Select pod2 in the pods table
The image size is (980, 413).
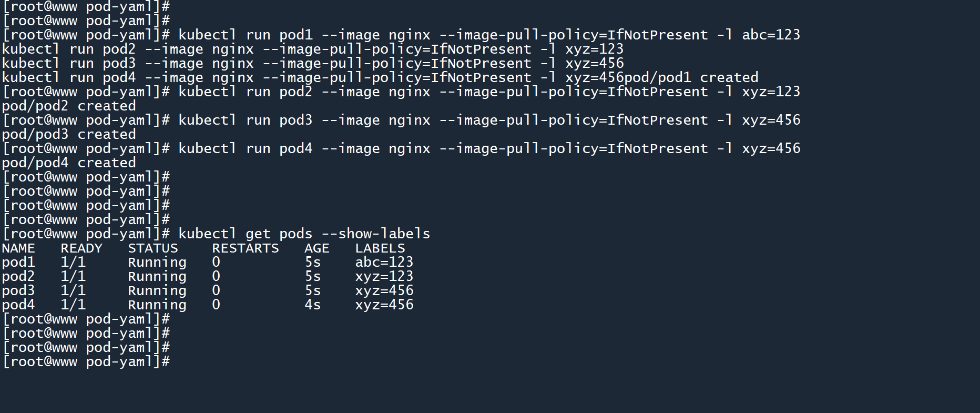18,277
